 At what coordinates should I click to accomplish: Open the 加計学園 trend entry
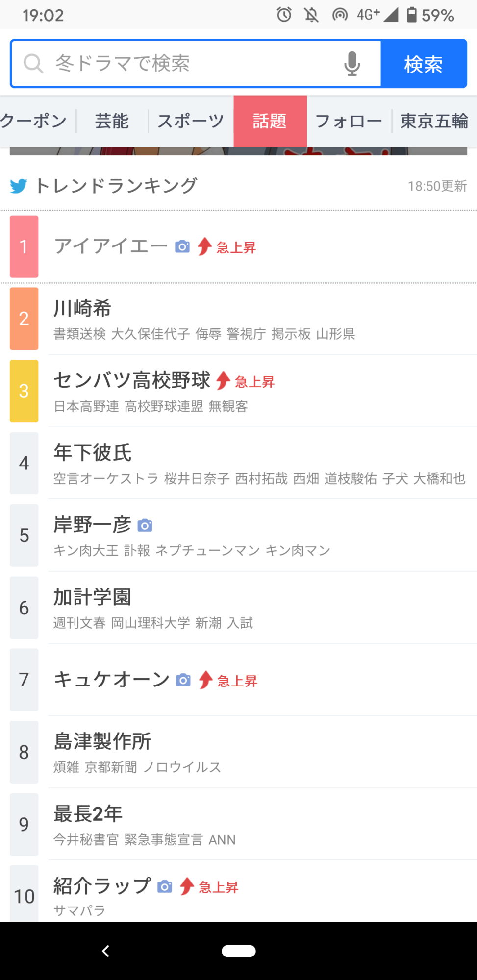pyautogui.click(x=93, y=597)
